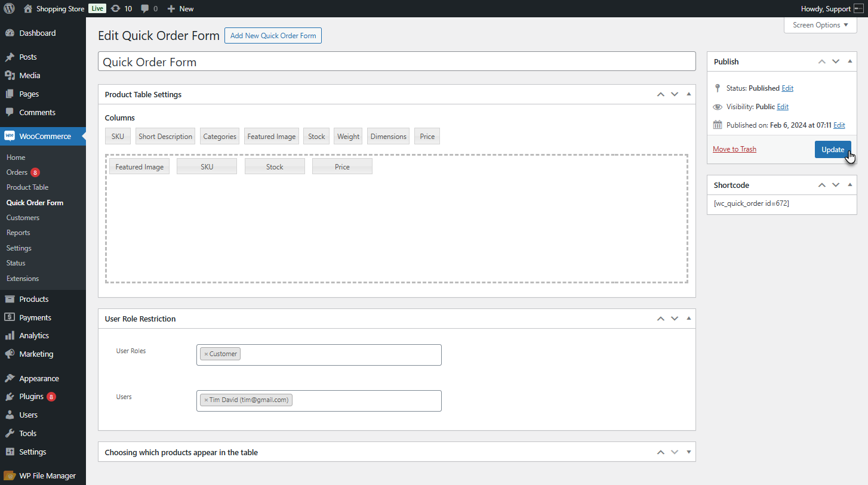The height and width of the screenshot is (485, 868).
Task: Click Add New Quick Order Form
Action: pos(273,36)
